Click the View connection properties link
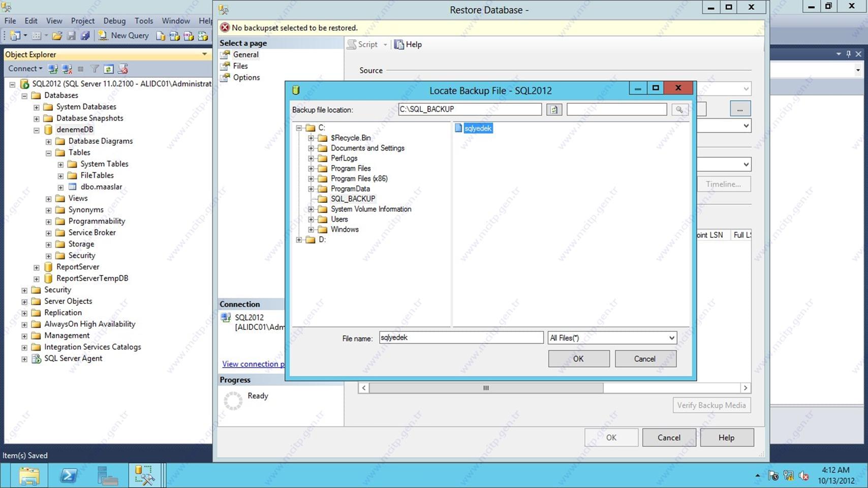The width and height of the screenshot is (868, 488). 253,364
